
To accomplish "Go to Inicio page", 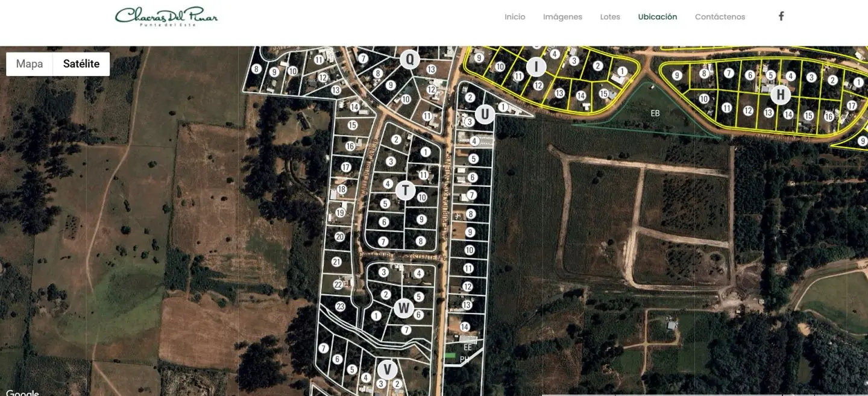I will pyautogui.click(x=515, y=17).
